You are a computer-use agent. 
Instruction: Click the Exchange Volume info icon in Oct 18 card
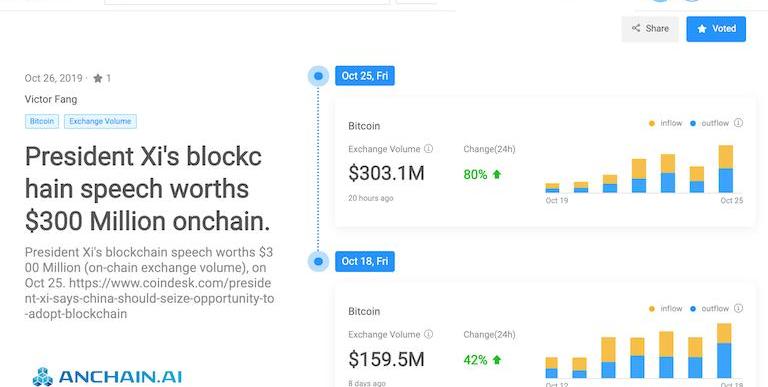click(x=429, y=335)
